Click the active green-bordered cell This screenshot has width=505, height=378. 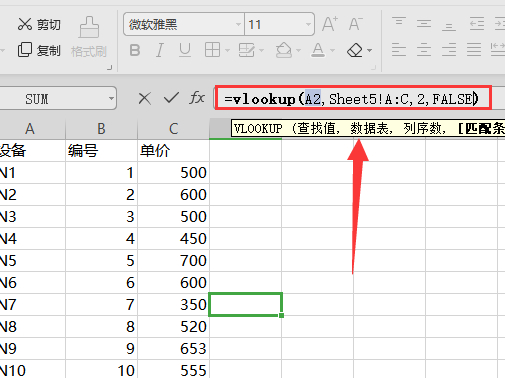click(x=246, y=304)
